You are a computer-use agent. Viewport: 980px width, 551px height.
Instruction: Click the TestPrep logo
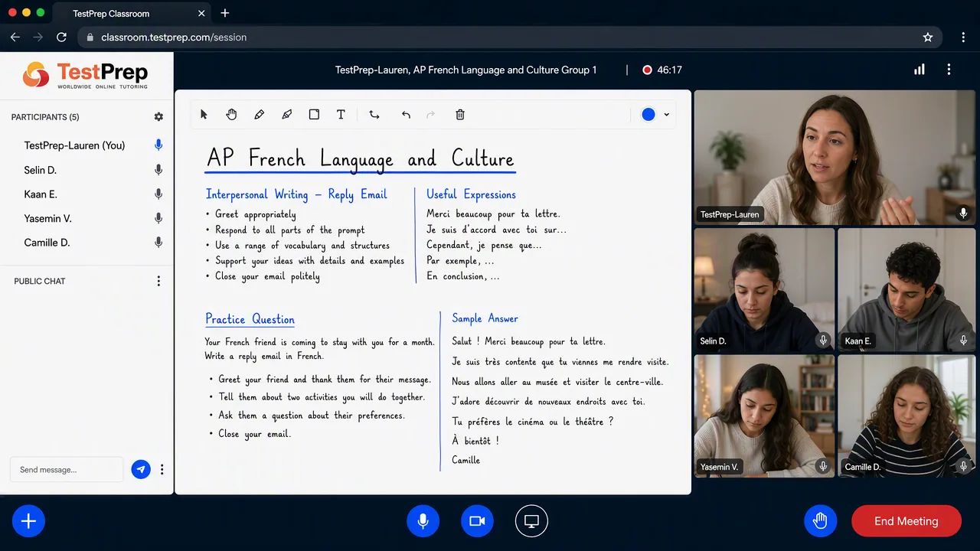(85, 75)
